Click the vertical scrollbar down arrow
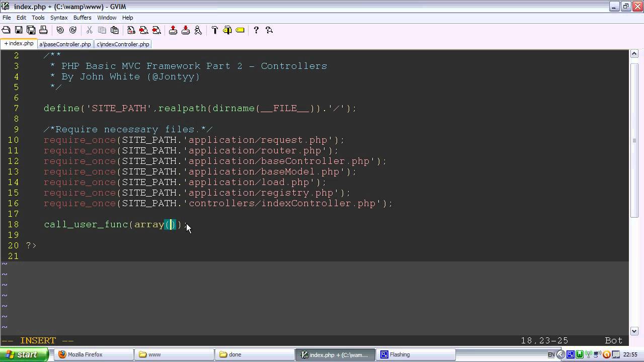Viewport: 644px width, 362px height. click(x=634, y=331)
